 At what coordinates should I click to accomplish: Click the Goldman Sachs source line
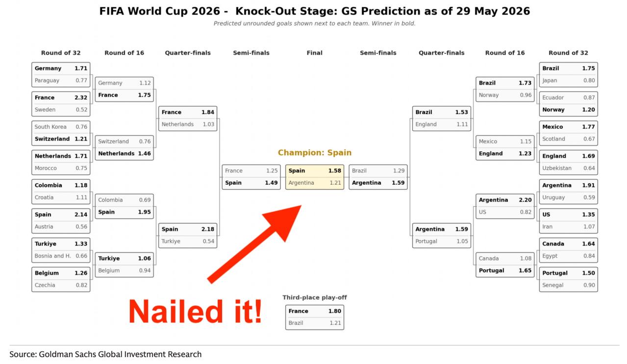[x=105, y=354]
